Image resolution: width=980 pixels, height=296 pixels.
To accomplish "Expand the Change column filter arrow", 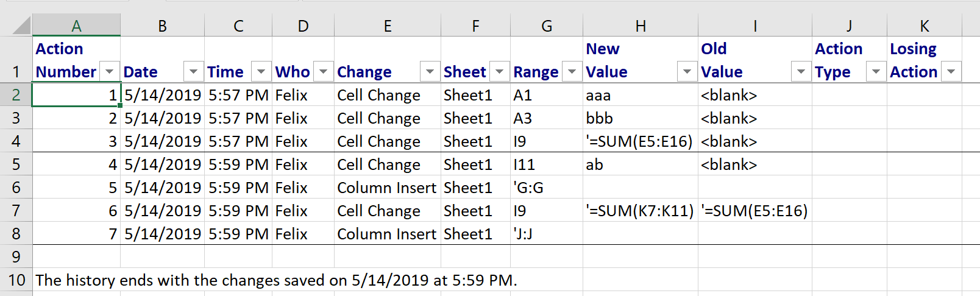I will tap(430, 72).
